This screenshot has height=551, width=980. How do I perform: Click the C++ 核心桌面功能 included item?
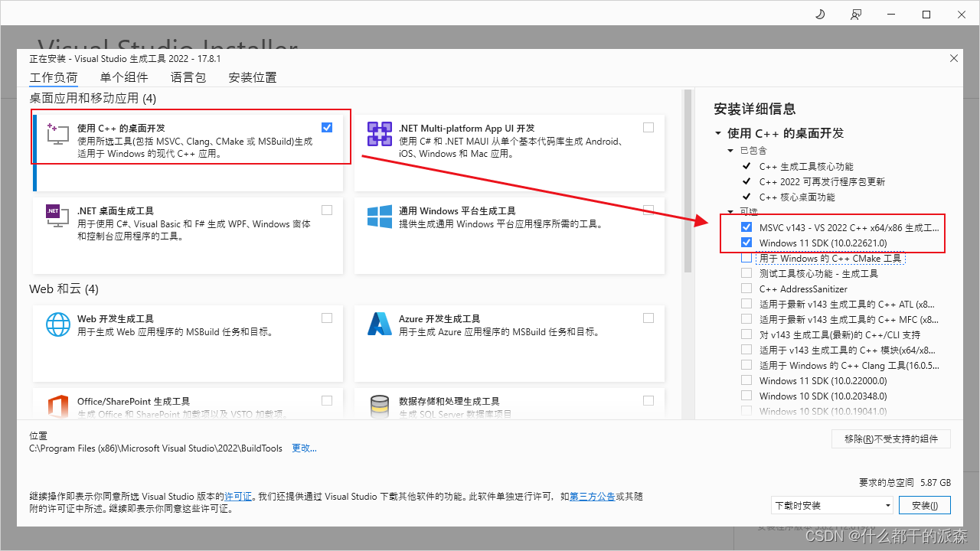pyautogui.click(x=797, y=197)
